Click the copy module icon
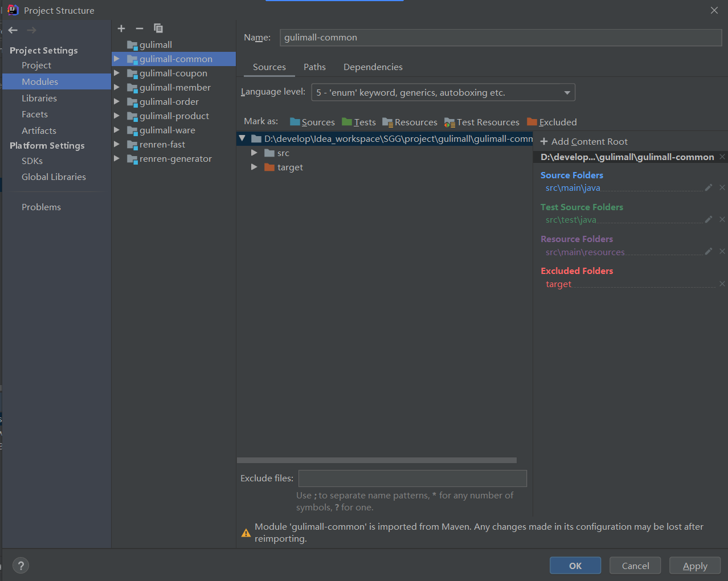The image size is (728, 581). 158,28
